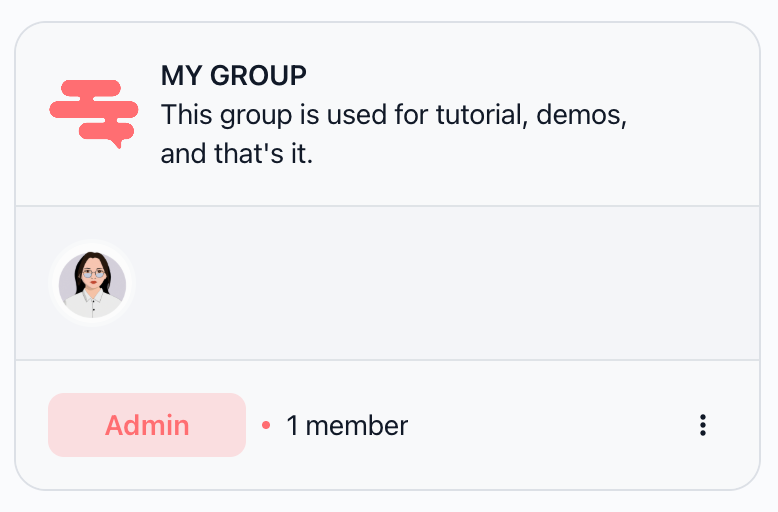Click the word member in the footer

(357, 426)
